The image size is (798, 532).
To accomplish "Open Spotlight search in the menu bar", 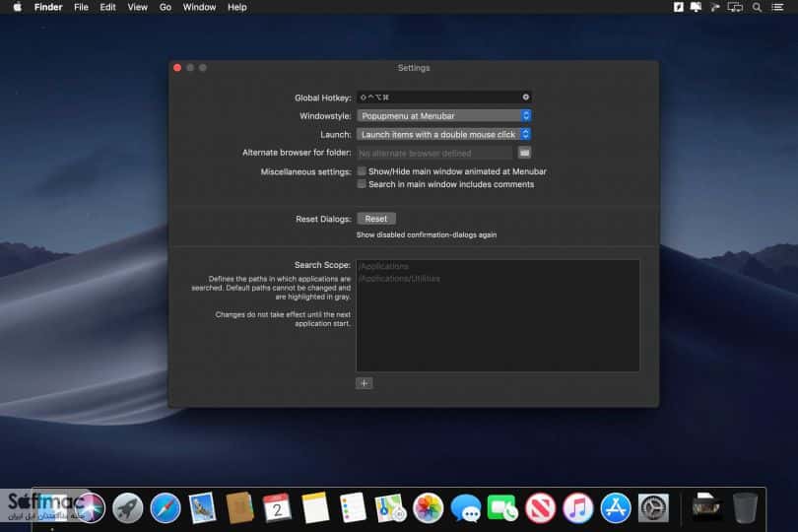I will tap(757, 7).
